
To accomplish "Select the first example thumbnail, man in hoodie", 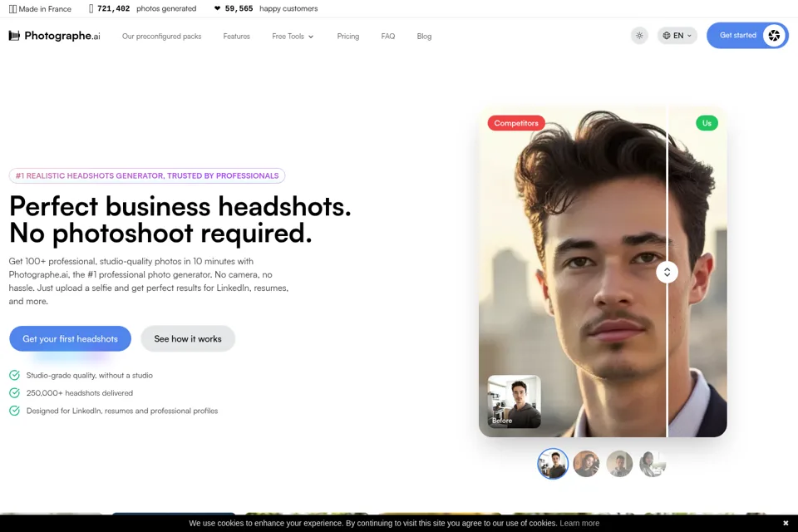I will click(553, 464).
